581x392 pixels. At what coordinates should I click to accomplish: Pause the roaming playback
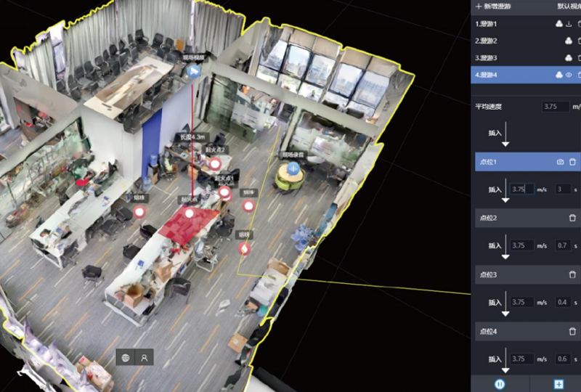pyautogui.click(x=500, y=384)
